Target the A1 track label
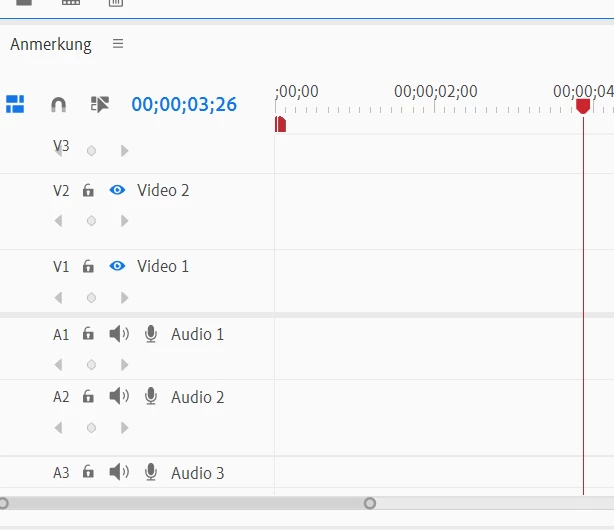 pyautogui.click(x=61, y=335)
